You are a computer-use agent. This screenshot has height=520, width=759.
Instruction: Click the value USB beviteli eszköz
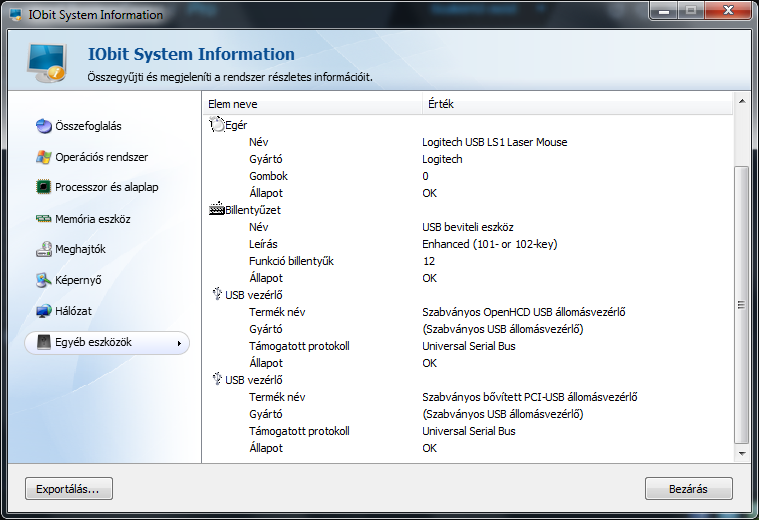coord(468,227)
